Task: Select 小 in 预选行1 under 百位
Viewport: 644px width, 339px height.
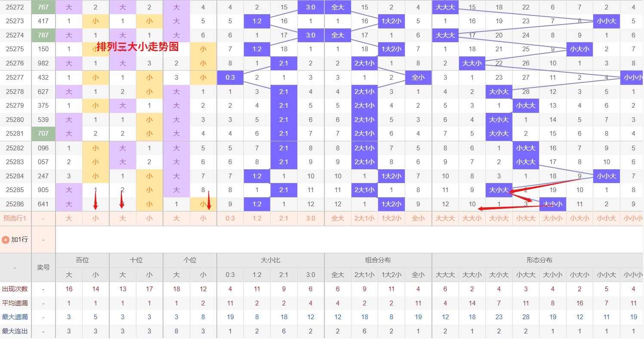Action: tap(96, 218)
